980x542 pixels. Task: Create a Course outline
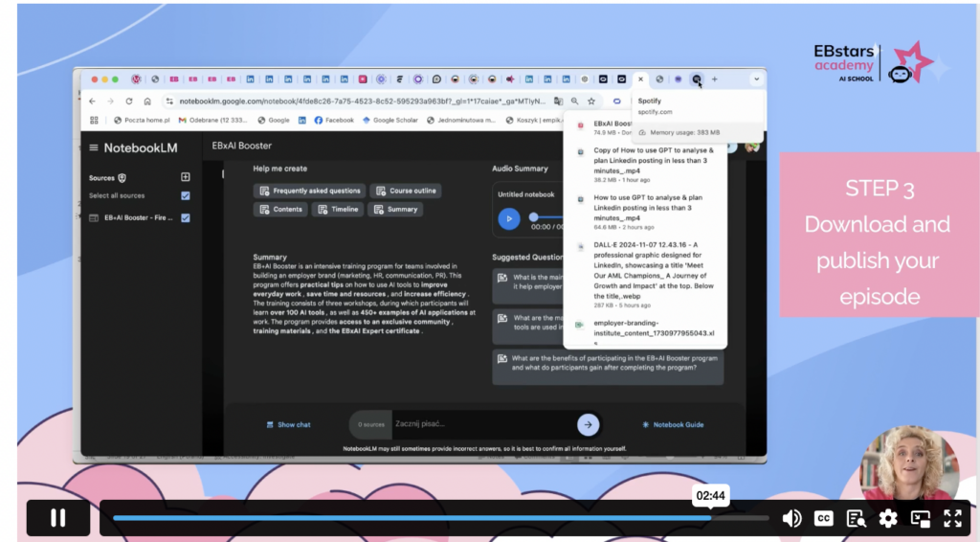[x=406, y=191]
